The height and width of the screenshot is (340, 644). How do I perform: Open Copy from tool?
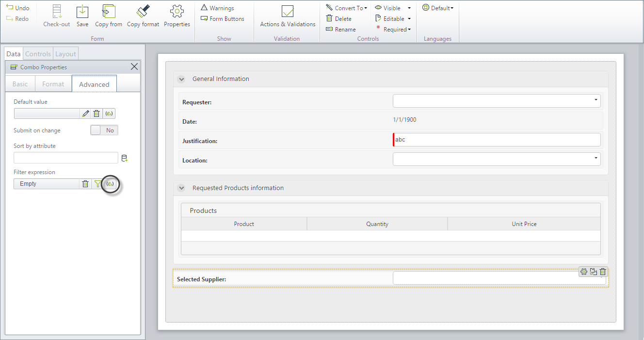[x=109, y=12]
